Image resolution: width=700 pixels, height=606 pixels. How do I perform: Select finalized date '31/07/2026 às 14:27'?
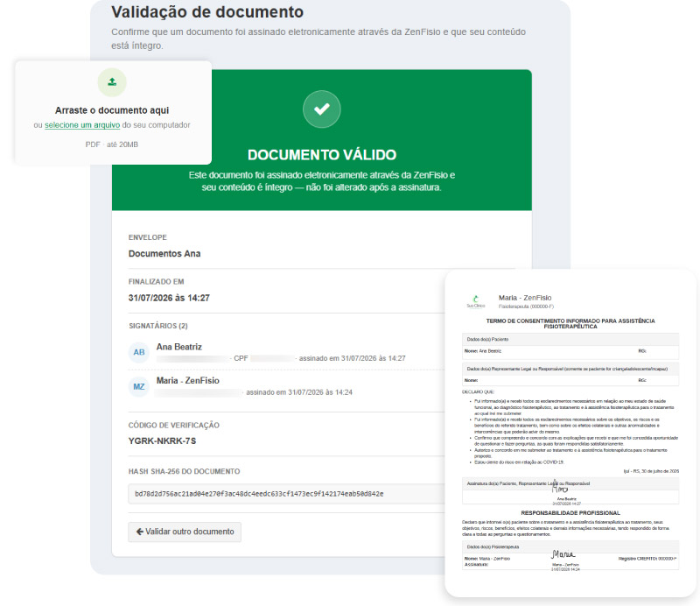pyautogui.click(x=169, y=298)
